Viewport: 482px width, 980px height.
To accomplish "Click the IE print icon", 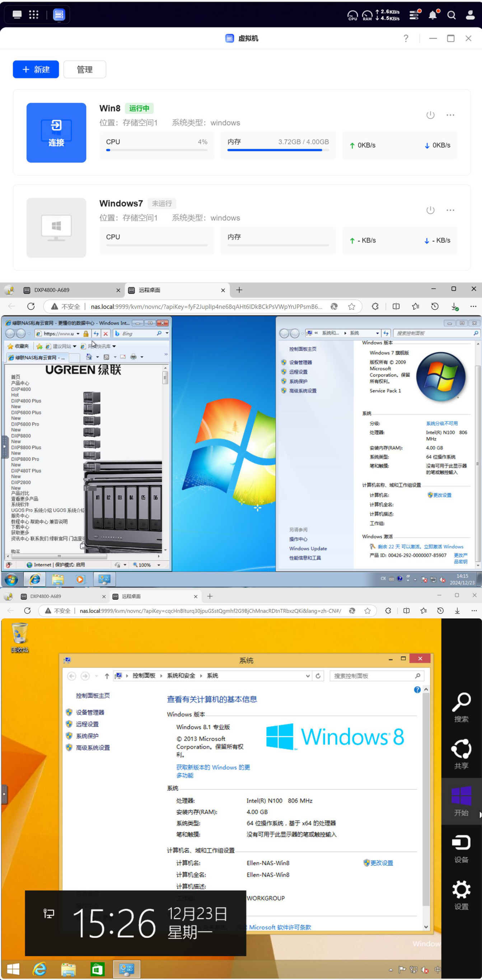I will [x=134, y=357].
